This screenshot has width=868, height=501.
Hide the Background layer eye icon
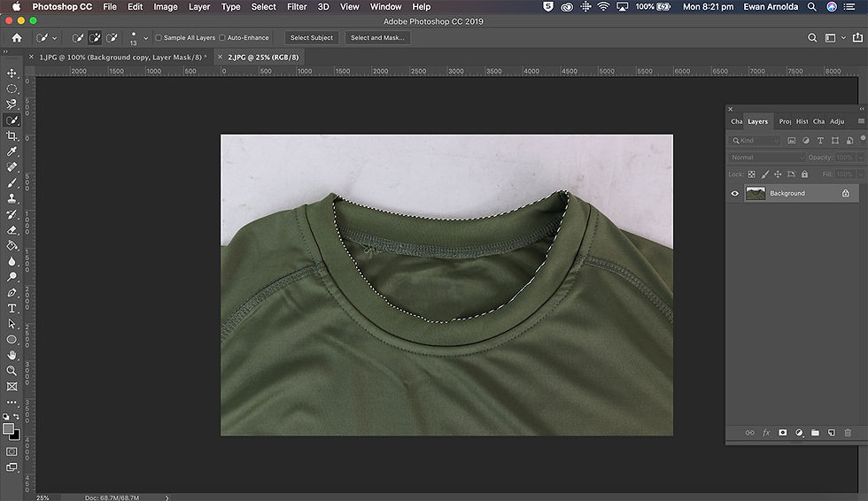pos(734,193)
